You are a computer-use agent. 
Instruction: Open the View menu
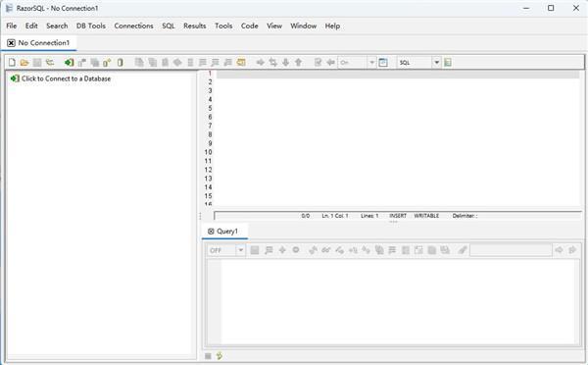pos(274,26)
